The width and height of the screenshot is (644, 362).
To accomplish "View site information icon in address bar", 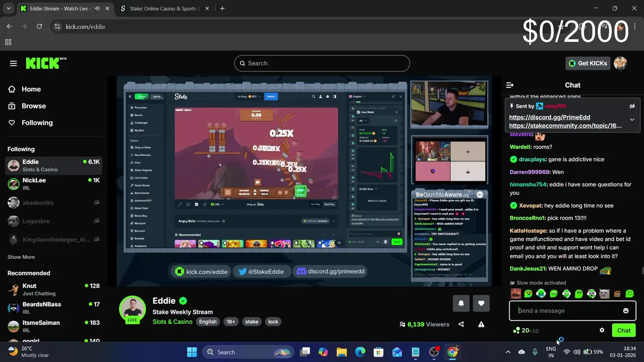I will pos(57,27).
